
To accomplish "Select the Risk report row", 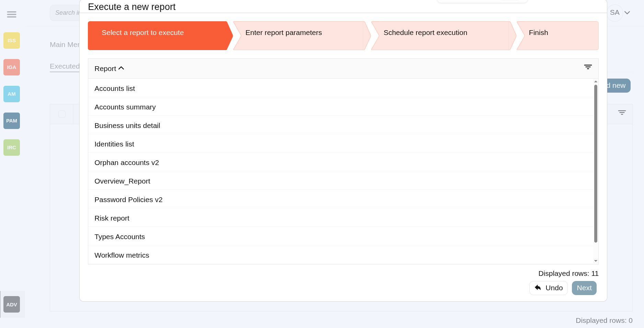I will [112, 218].
